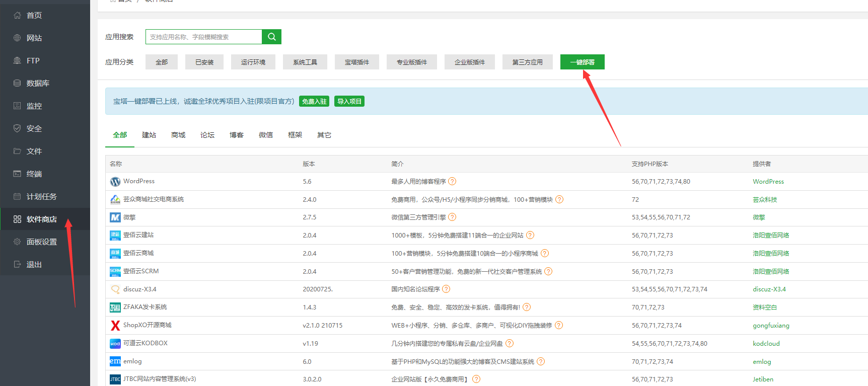Click help icon beside 国内知名论坛程序
This screenshot has height=386, width=868.
point(446,289)
